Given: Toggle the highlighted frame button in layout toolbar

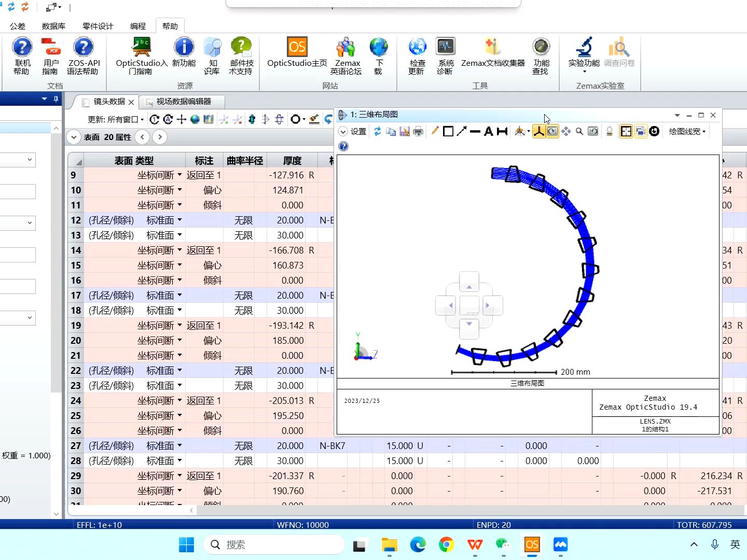Looking at the screenshot, I should [626, 132].
